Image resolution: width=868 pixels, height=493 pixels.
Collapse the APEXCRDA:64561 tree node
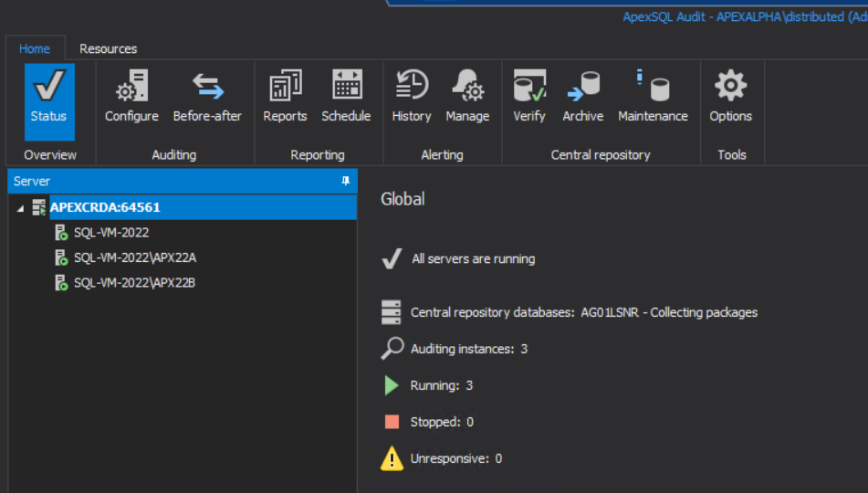(x=20, y=208)
